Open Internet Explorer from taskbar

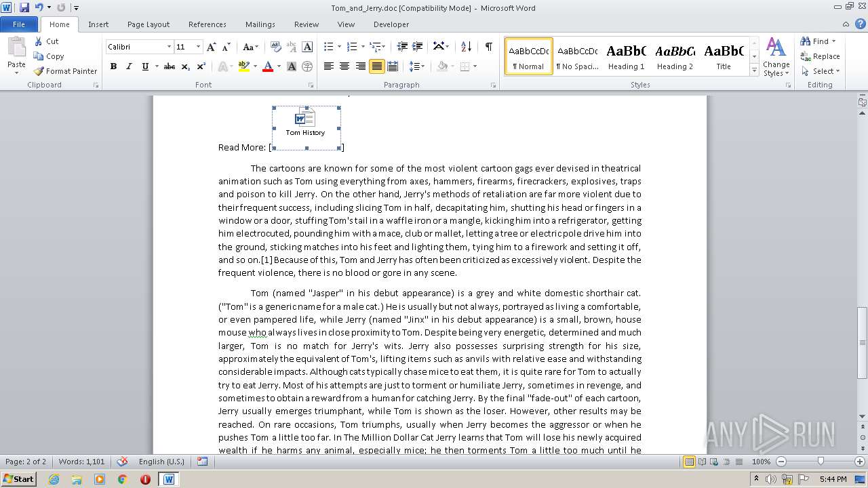tap(54, 479)
